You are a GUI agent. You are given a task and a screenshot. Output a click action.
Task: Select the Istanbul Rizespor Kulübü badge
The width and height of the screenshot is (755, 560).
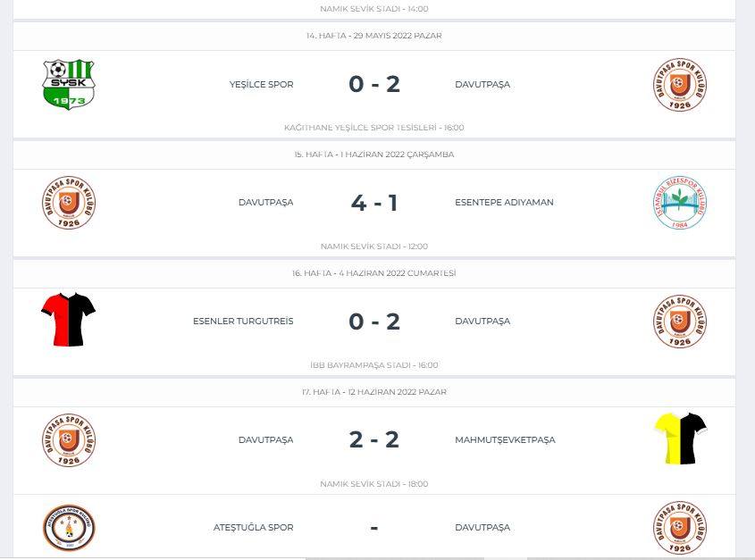pos(680,202)
